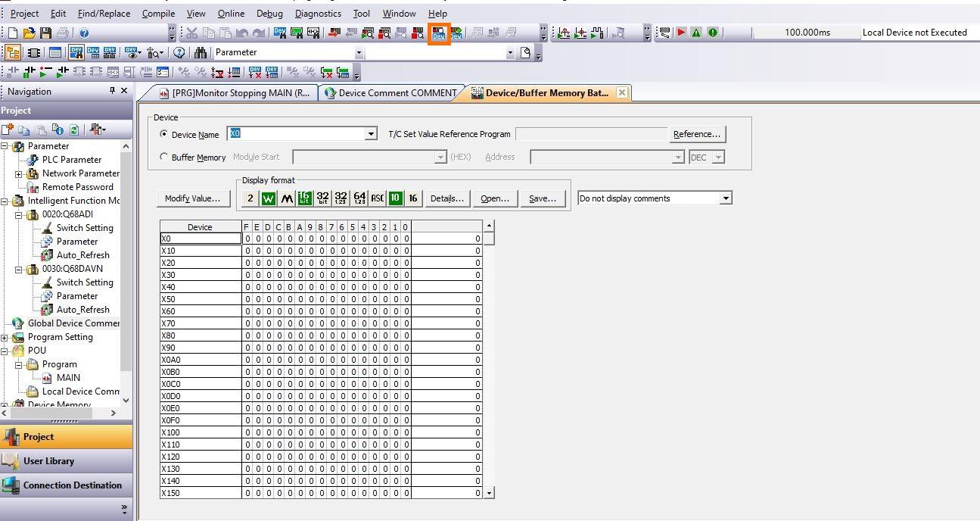
Task: Open the 'Do not display comments' dropdown
Action: click(x=726, y=198)
